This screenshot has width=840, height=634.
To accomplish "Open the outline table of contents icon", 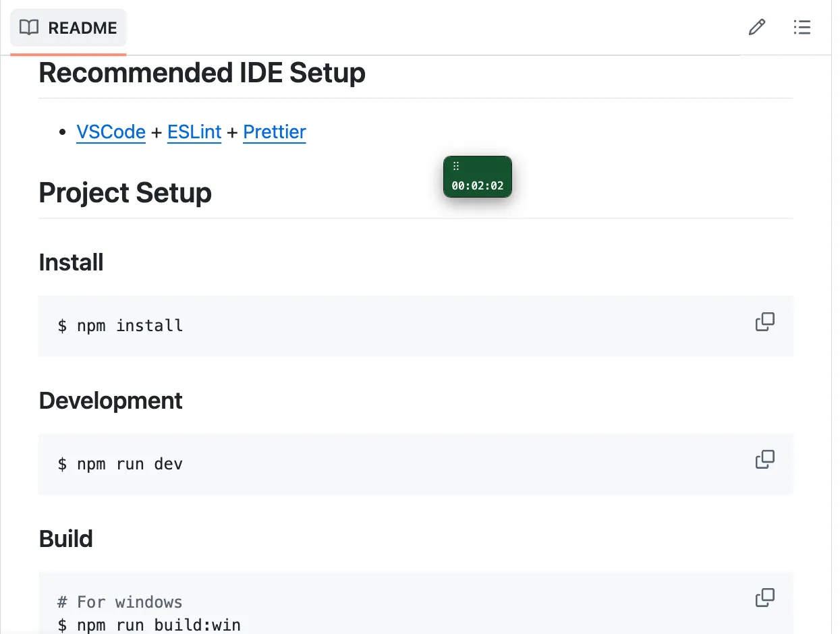I will [x=802, y=28].
